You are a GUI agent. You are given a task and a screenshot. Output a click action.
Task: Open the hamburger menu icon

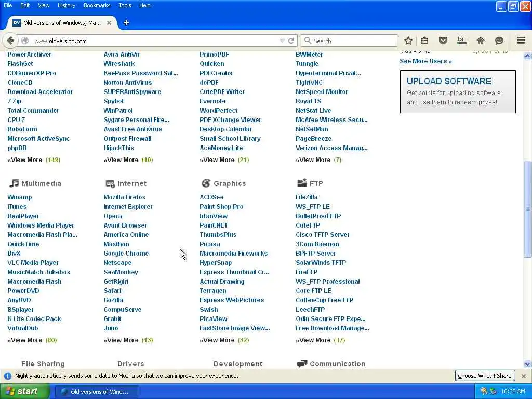[x=521, y=41]
